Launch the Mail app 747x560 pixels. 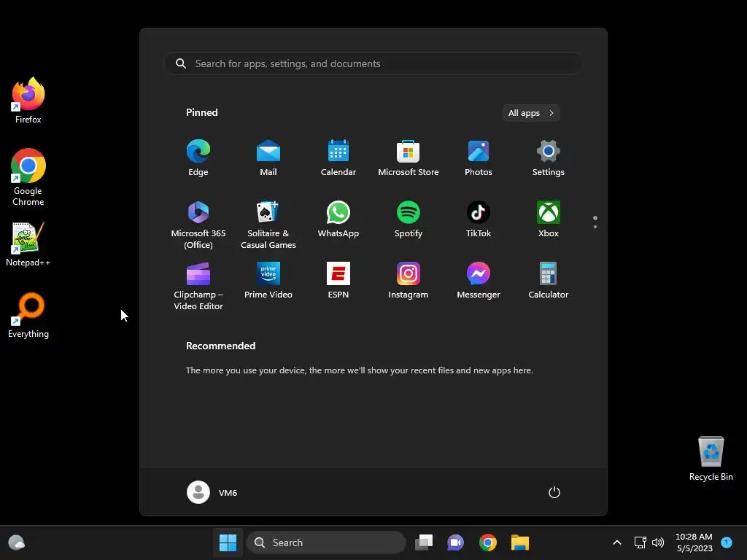[x=268, y=158]
